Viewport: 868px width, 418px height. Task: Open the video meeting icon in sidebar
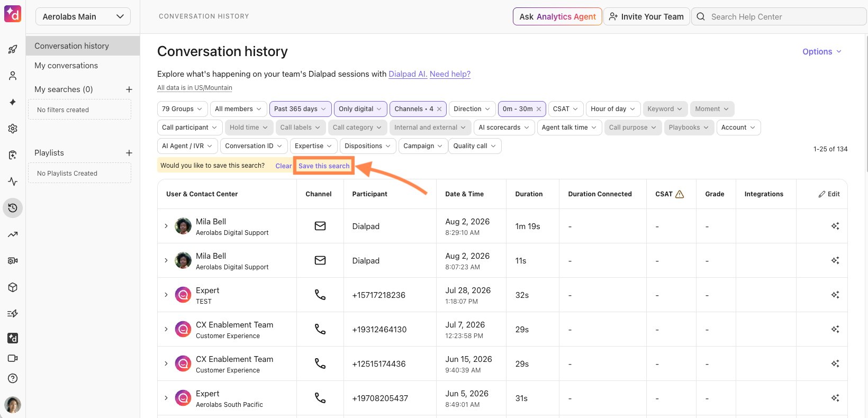(x=13, y=358)
